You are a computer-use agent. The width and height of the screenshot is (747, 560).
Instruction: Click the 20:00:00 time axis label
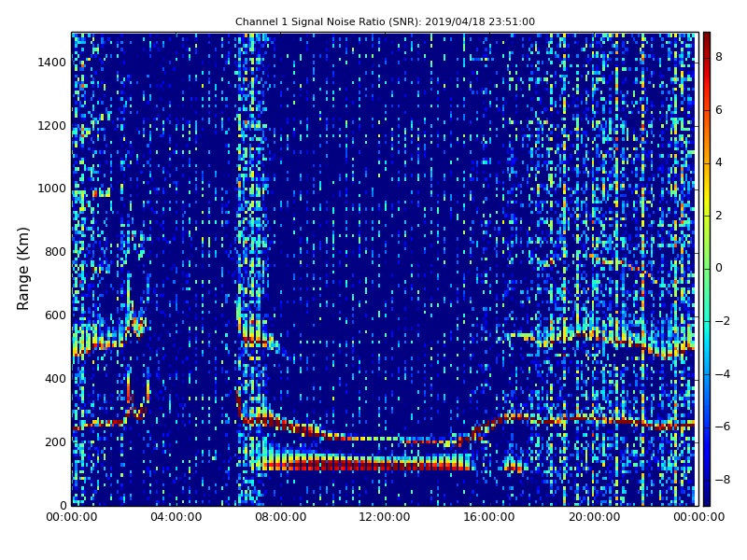[594, 517]
